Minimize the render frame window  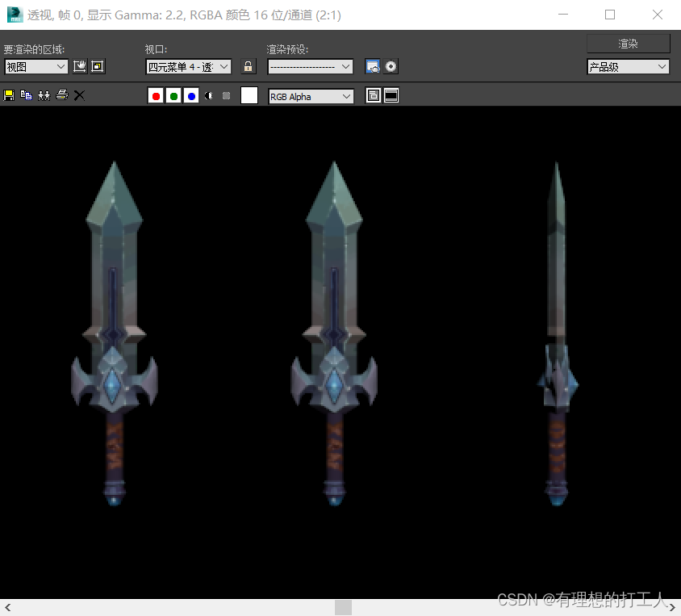563,15
